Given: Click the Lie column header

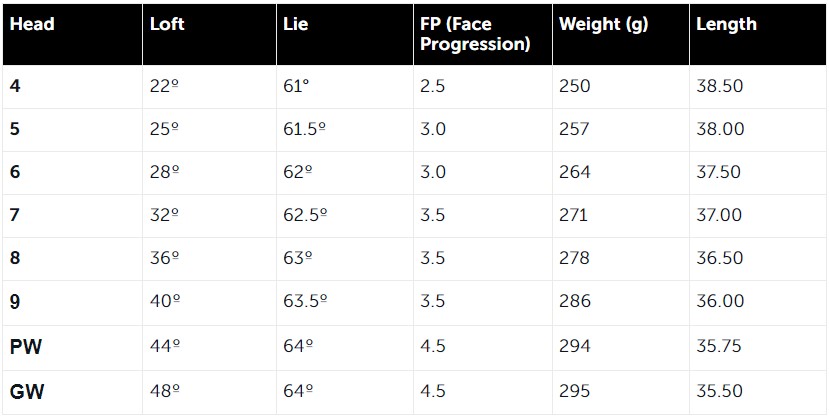Looking at the screenshot, I should click(296, 24).
